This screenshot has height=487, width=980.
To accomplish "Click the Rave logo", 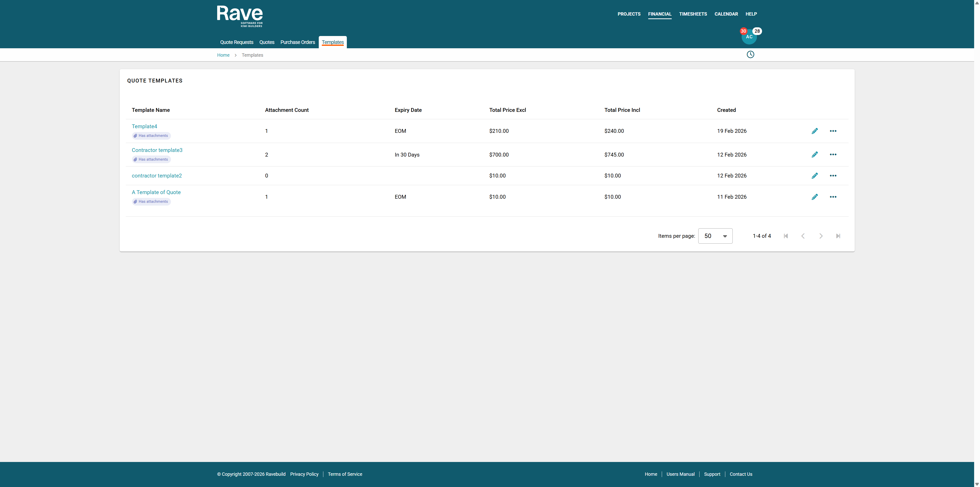I will [x=240, y=16].
